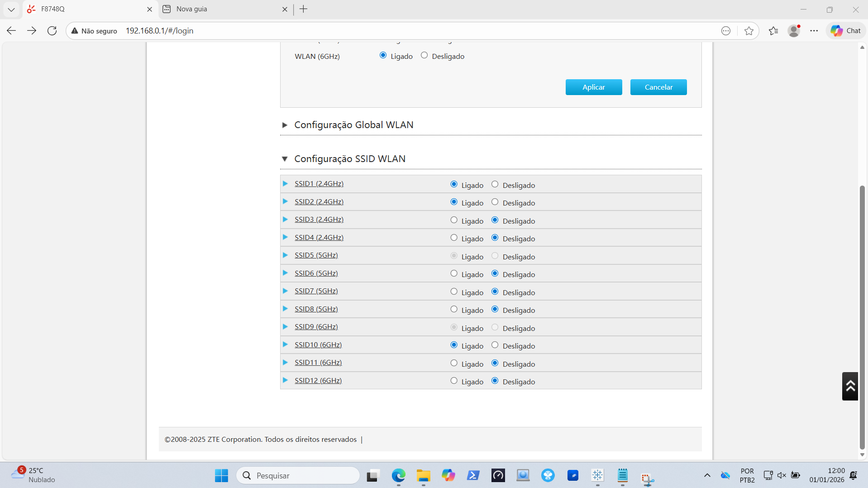
Task: Click the Windows Start button
Action: coord(221,475)
